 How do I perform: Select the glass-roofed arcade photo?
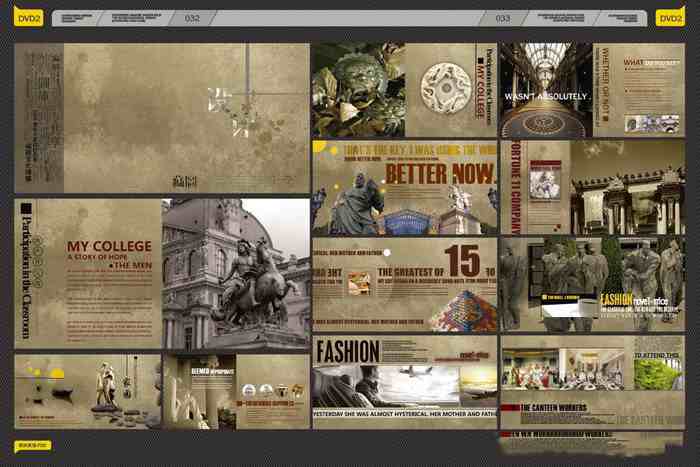coord(546,90)
